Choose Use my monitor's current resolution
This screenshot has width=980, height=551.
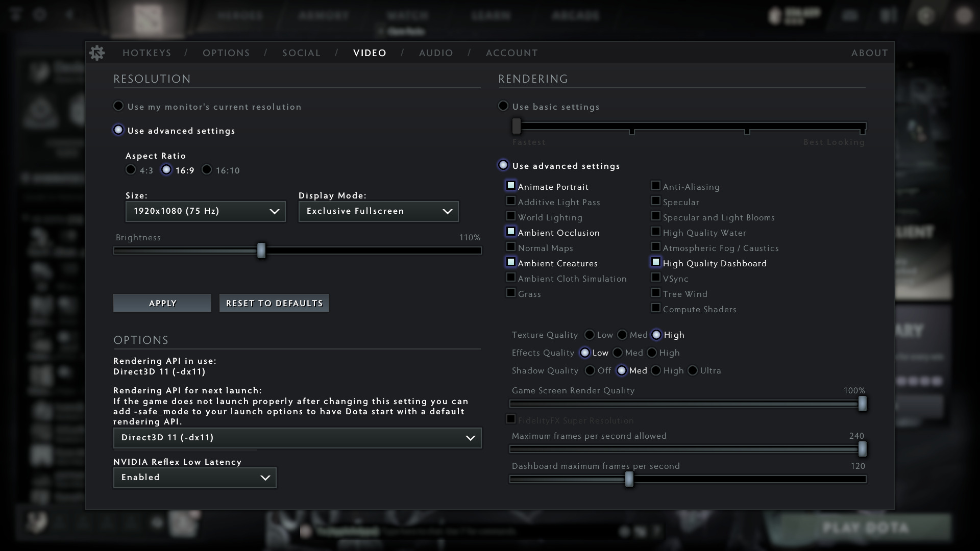click(118, 106)
